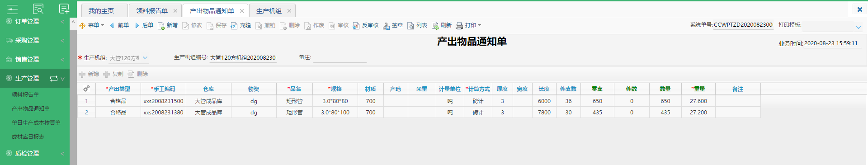Toggle the sidebar menu collapse icon
This screenshot has width=868, height=165.
[12, 9]
